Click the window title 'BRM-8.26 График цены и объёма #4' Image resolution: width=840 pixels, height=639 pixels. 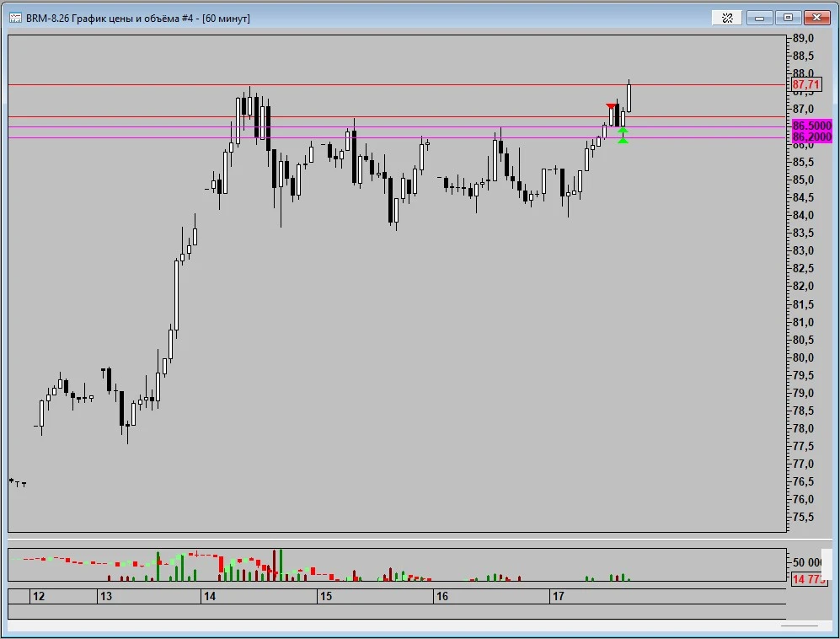[110, 19]
